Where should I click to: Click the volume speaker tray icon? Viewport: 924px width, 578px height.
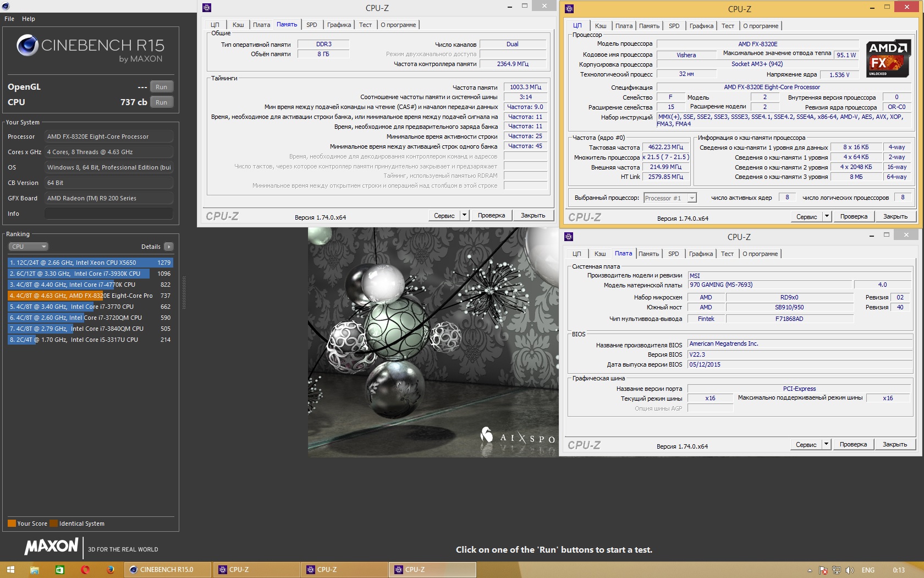tap(849, 570)
